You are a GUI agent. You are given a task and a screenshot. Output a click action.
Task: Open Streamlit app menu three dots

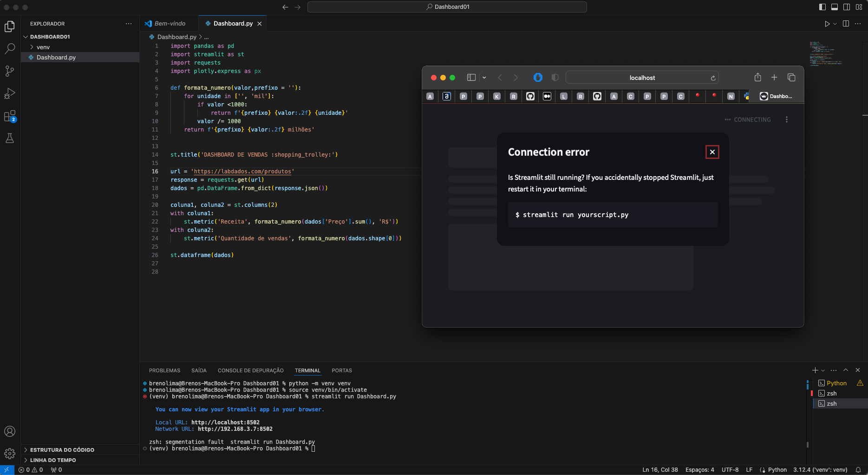point(786,119)
